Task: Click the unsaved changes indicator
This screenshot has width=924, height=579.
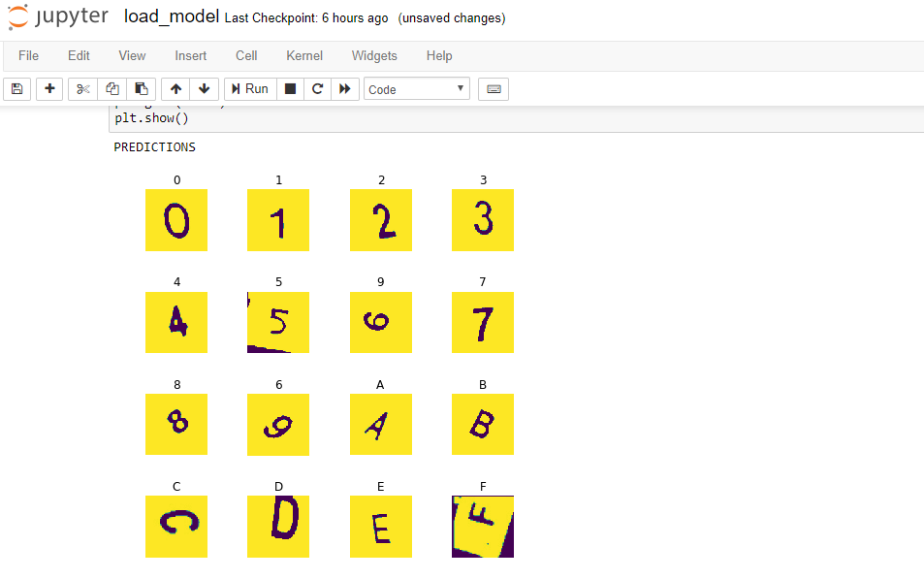Action: (x=452, y=18)
